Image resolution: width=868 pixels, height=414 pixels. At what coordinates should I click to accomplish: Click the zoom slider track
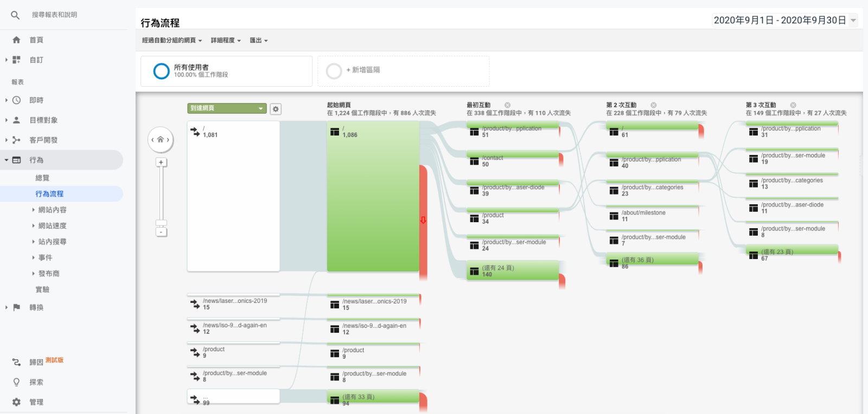(x=161, y=195)
